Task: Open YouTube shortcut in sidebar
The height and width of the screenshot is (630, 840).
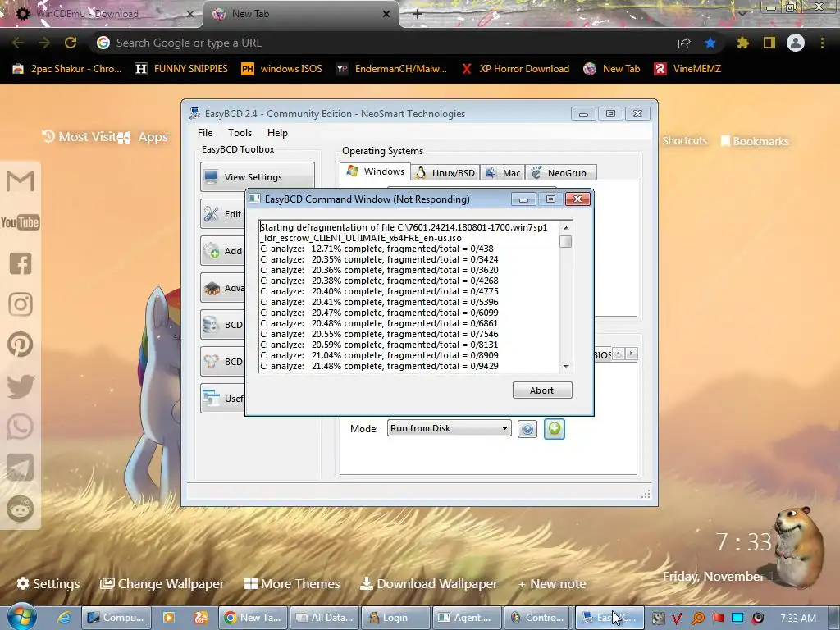Action: [x=21, y=222]
